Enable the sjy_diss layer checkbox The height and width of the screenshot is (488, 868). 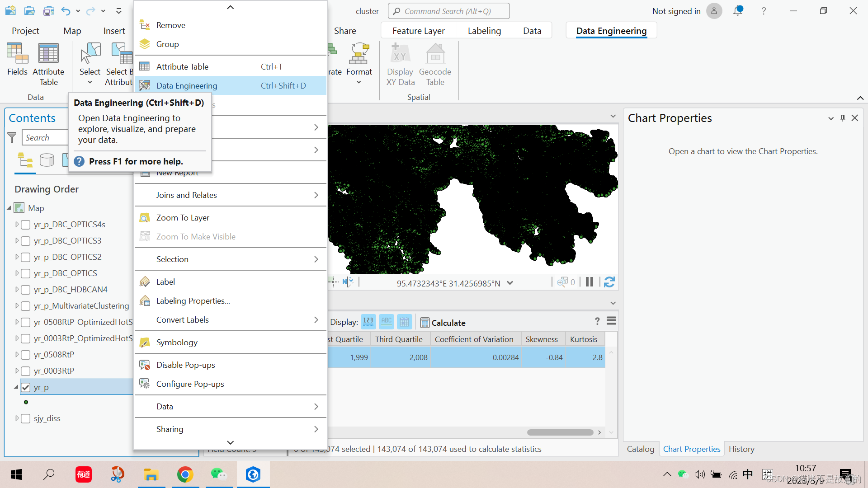pos(26,418)
